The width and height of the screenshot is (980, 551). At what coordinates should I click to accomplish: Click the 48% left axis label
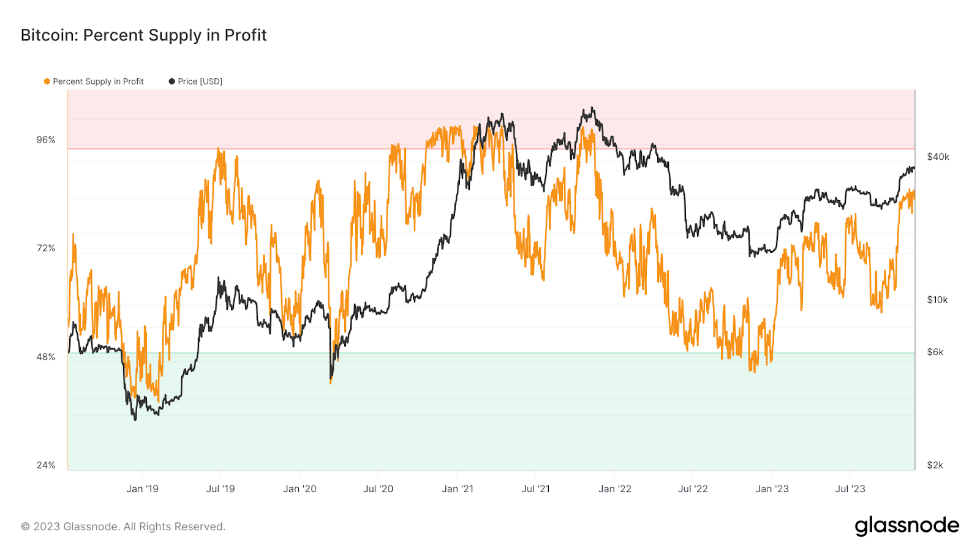pyautogui.click(x=46, y=357)
